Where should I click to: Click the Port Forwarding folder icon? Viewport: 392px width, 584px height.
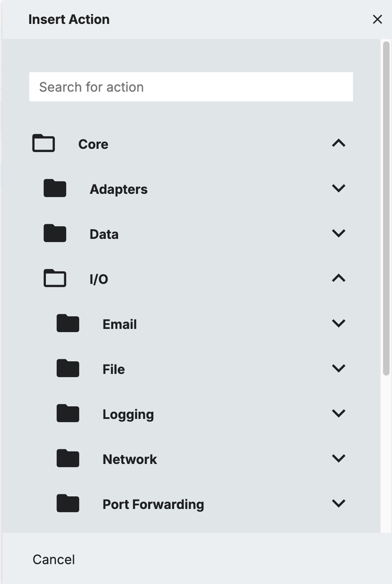coord(68,504)
